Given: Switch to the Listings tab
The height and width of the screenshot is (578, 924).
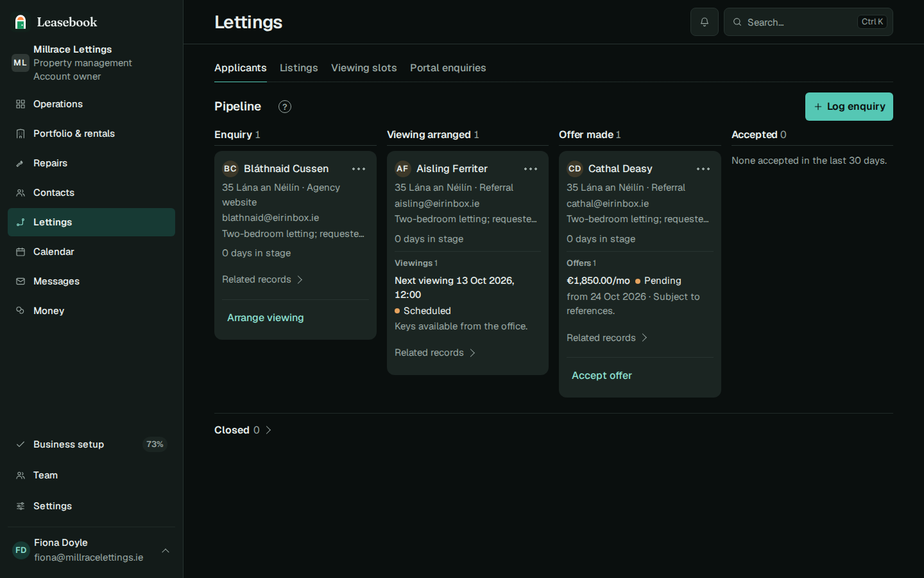Looking at the screenshot, I should [298, 68].
